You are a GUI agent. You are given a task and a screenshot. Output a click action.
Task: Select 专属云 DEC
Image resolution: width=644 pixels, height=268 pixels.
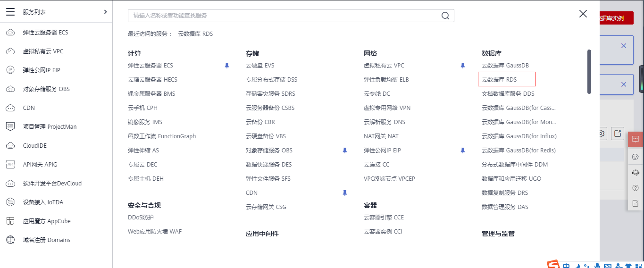[142, 165]
